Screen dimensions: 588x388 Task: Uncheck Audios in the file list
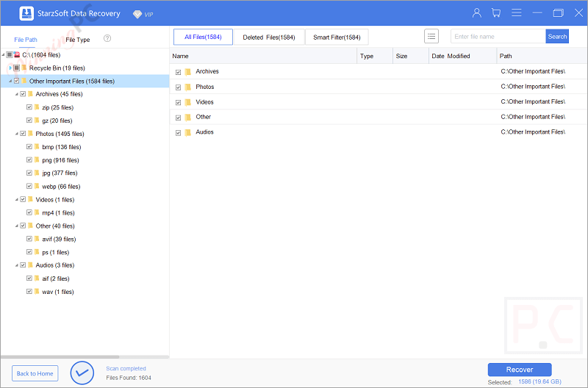click(x=178, y=133)
